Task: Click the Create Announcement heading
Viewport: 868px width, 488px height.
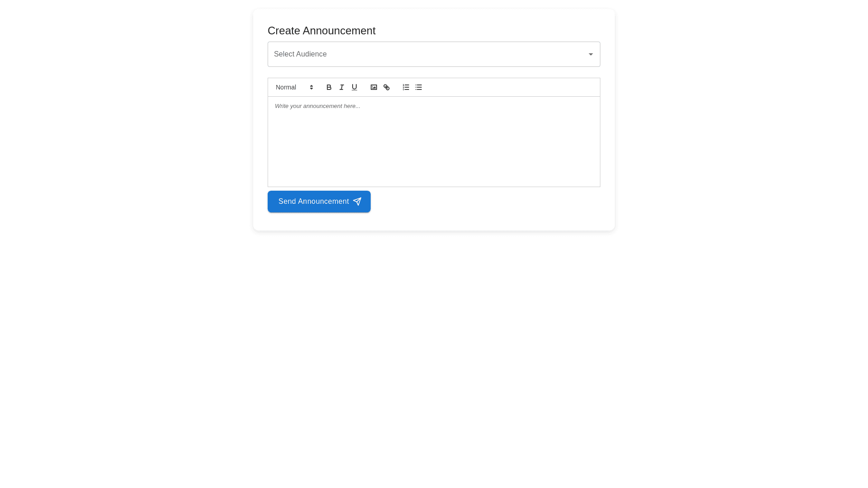Action: [321, 31]
